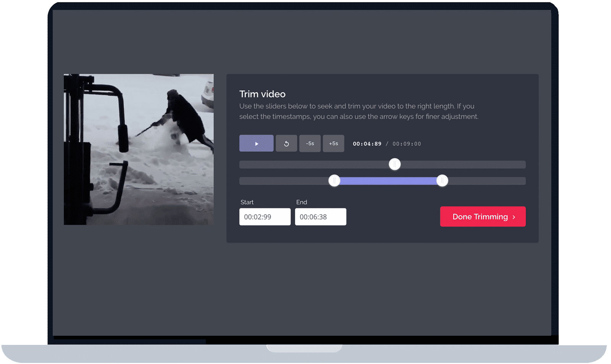Click the total duration 00:09:00
Image resolution: width=611 pixels, height=364 pixels.
pos(406,144)
